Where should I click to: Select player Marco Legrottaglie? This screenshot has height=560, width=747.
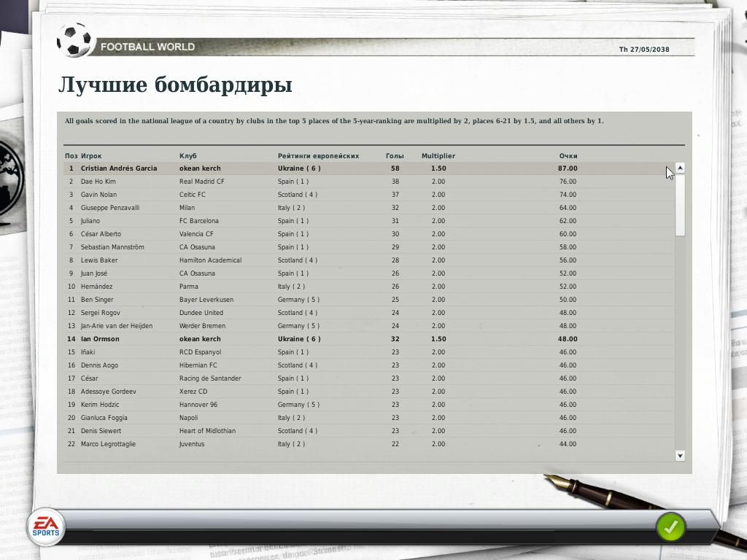point(108,444)
